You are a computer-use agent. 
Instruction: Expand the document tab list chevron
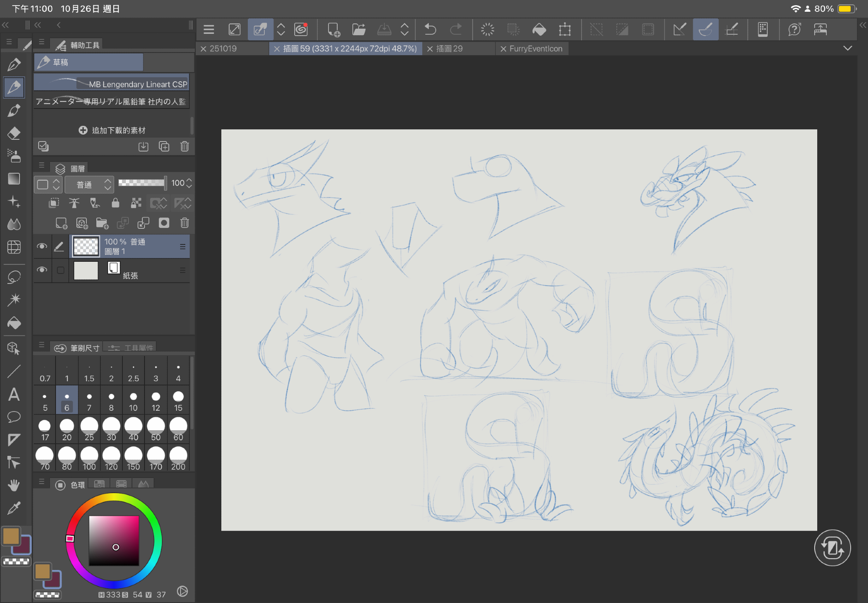coord(847,48)
